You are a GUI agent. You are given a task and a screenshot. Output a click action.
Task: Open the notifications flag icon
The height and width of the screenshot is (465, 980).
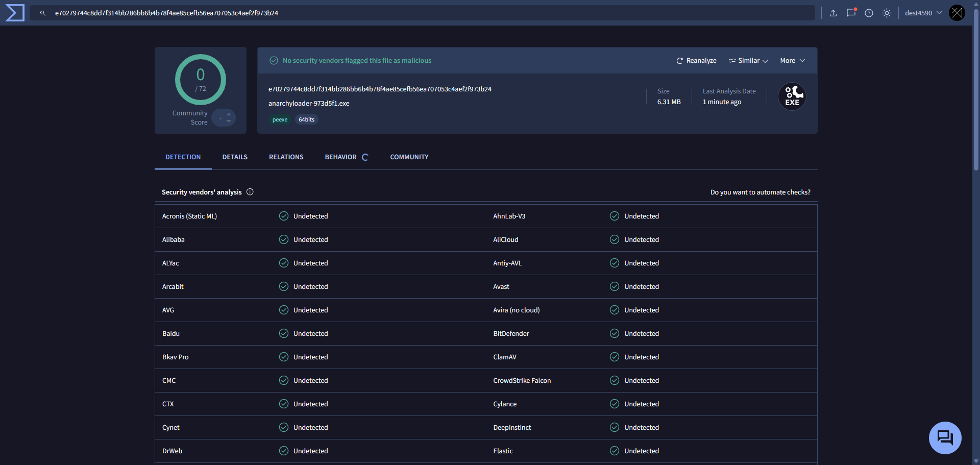851,13
